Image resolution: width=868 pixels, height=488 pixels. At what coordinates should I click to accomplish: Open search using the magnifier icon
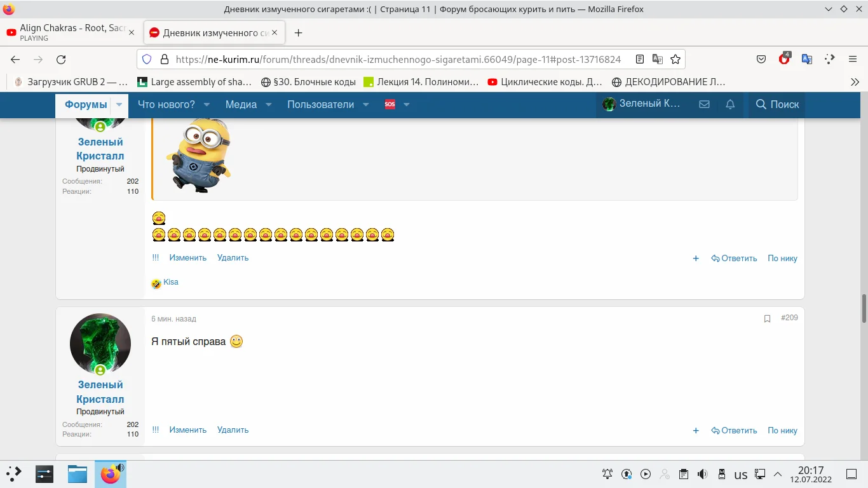761,104
